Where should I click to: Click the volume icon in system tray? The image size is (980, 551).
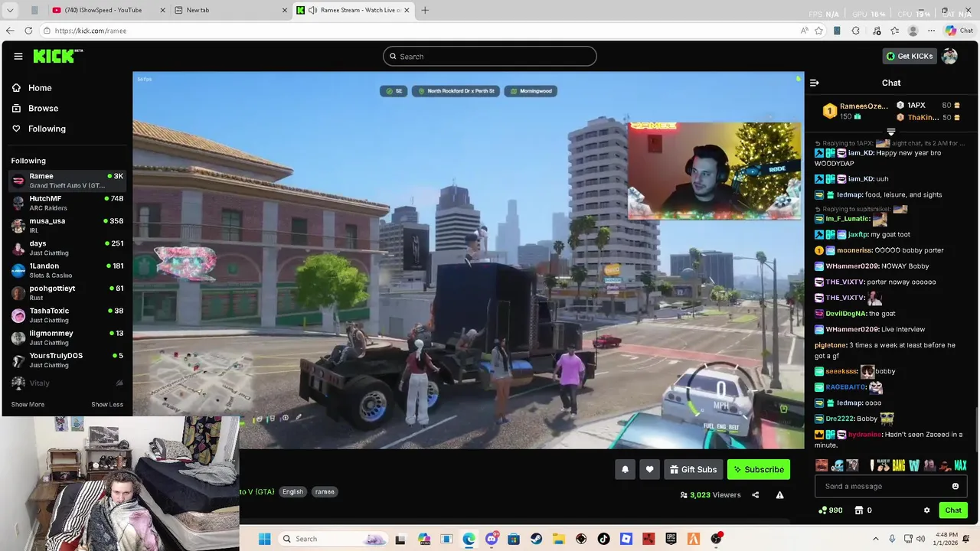tap(921, 539)
